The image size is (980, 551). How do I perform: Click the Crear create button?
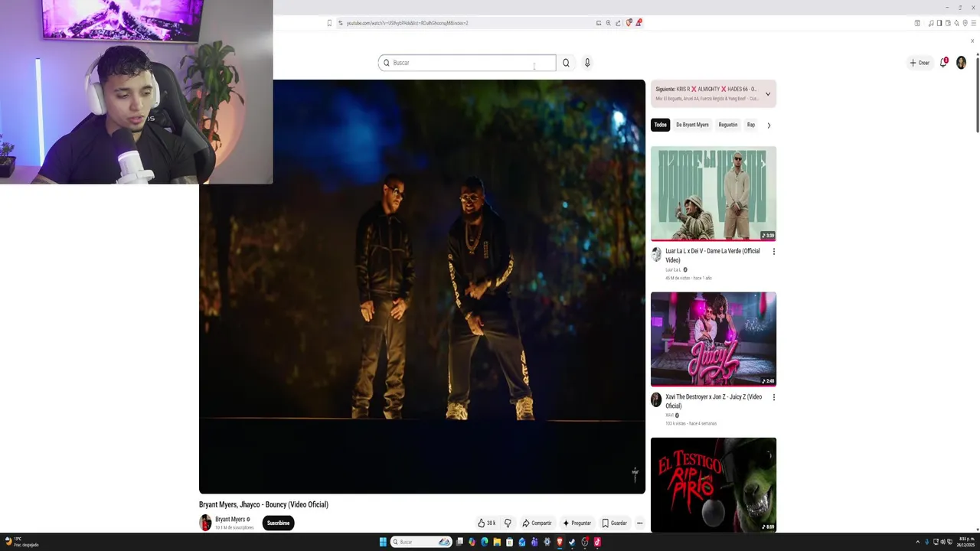click(x=920, y=63)
